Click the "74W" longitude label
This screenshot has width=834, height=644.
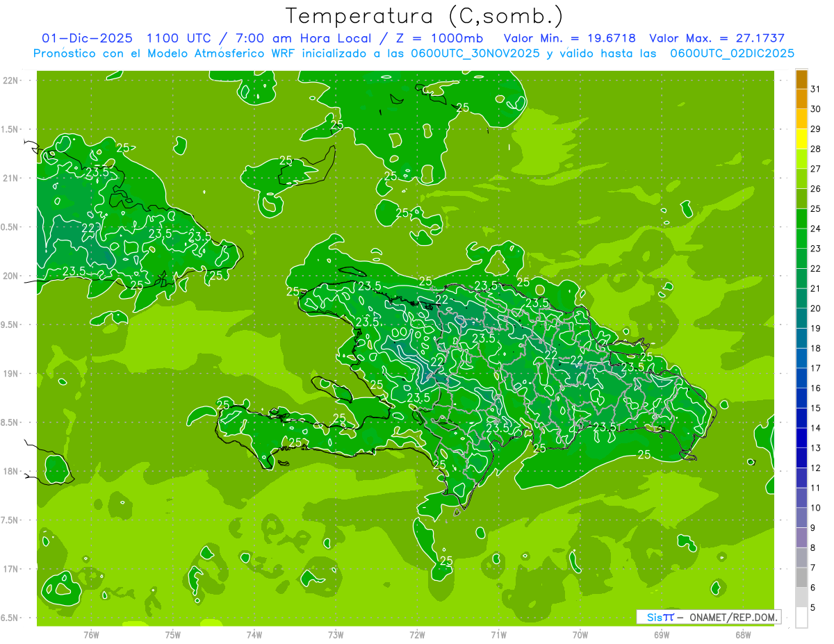(x=254, y=634)
